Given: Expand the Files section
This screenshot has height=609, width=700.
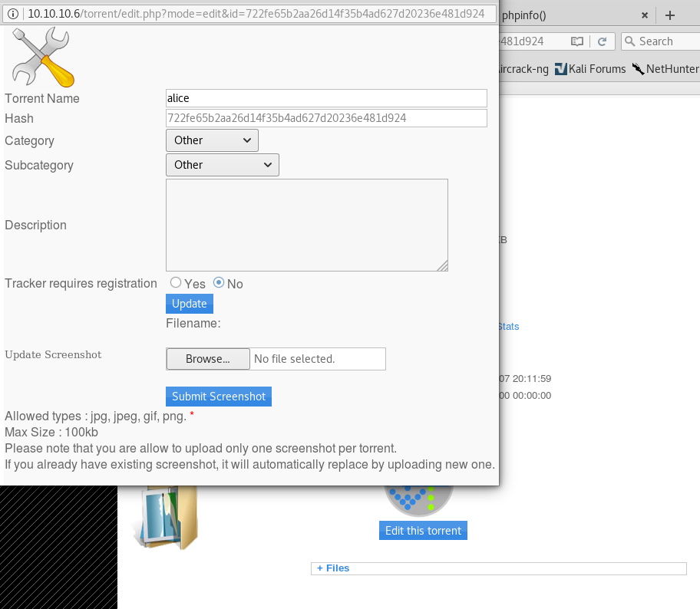Looking at the screenshot, I should click(x=333, y=568).
